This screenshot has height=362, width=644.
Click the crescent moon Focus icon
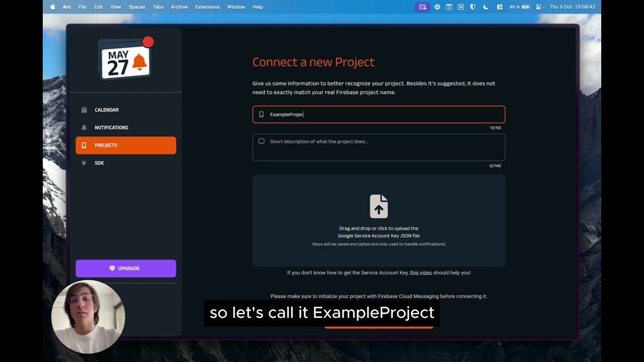pyautogui.click(x=486, y=7)
